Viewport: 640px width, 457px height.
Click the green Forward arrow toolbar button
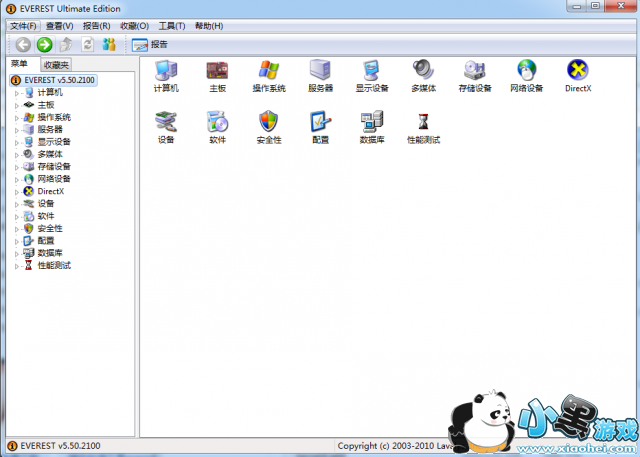(x=44, y=44)
